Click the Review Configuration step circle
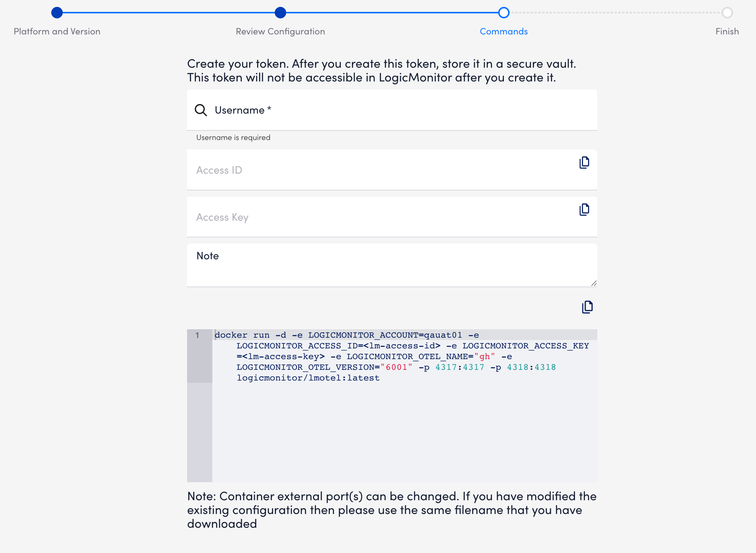This screenshot has width=756, height=553. pyautogui.click(x=280, y=13)
